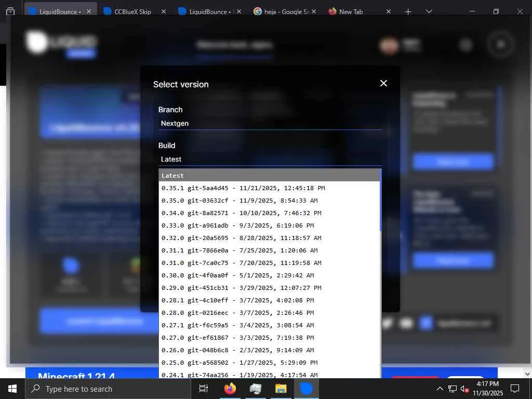Open File Explorer from the taskbar
Screen dimensions: 532x399
click(x=281, y=389)
